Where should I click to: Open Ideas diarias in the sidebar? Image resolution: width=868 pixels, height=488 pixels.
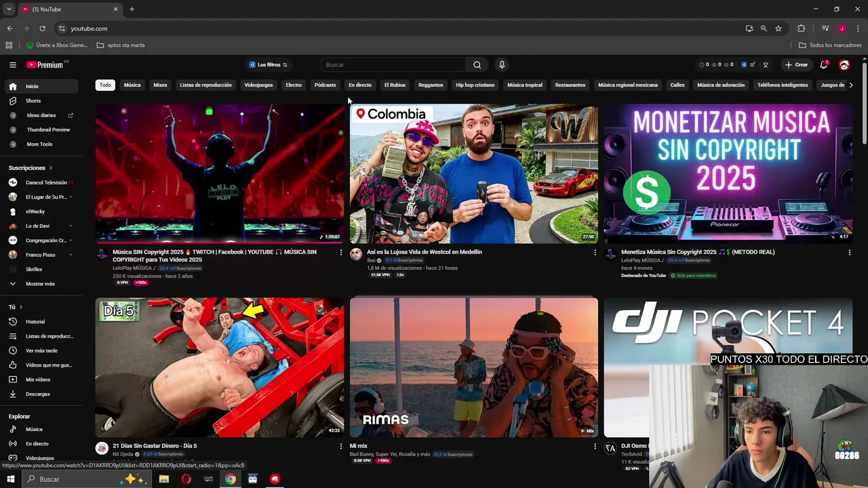[42, 115]
